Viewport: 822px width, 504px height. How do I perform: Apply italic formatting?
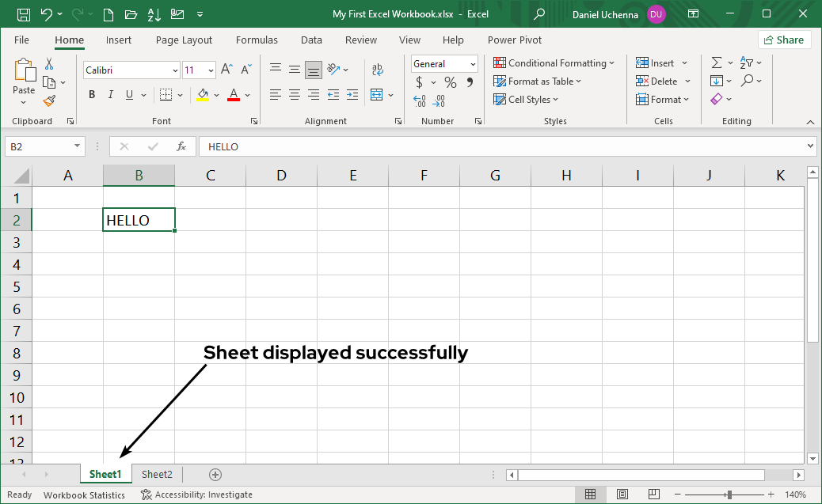coord(110,94)
